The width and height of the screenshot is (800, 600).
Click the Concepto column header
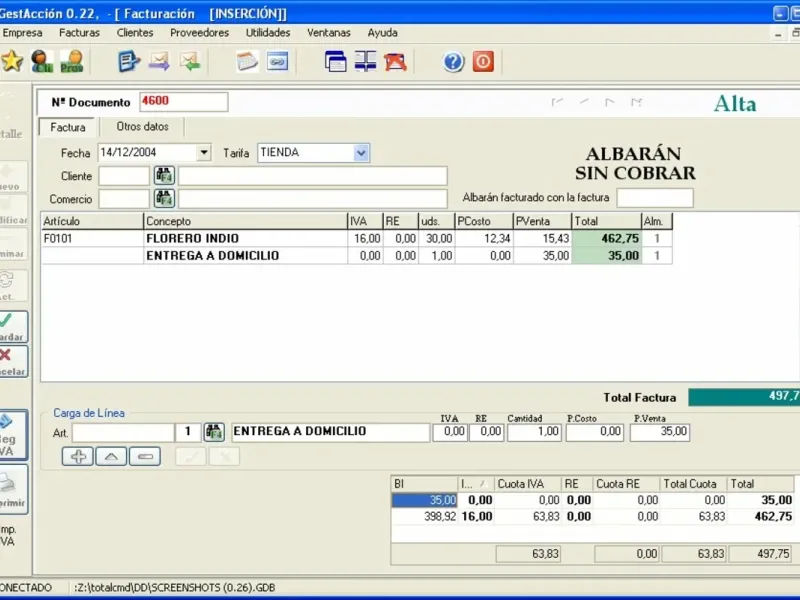pyautogui.click(x=245, y=221)
